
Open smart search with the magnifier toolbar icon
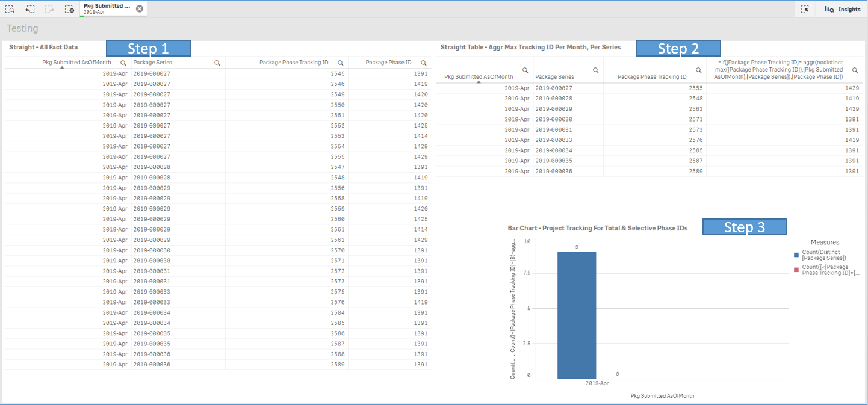click(x=10, y=9)
